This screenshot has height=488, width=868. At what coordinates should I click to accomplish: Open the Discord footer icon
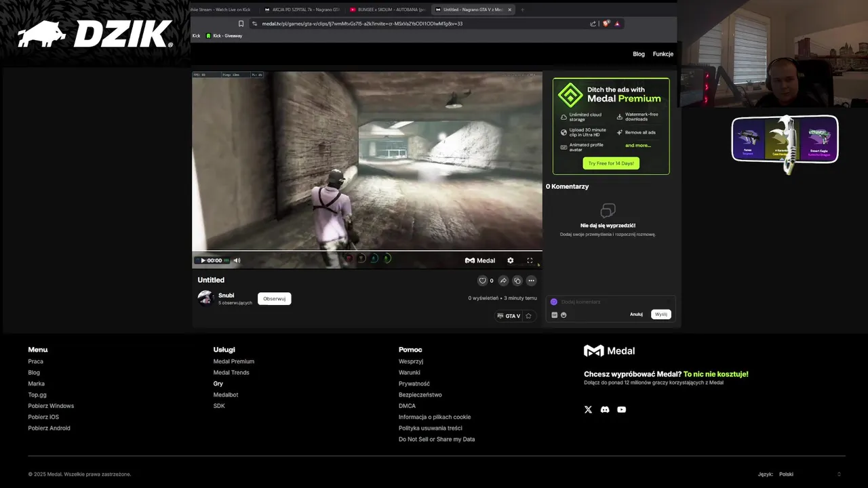(x=605, y=409)
